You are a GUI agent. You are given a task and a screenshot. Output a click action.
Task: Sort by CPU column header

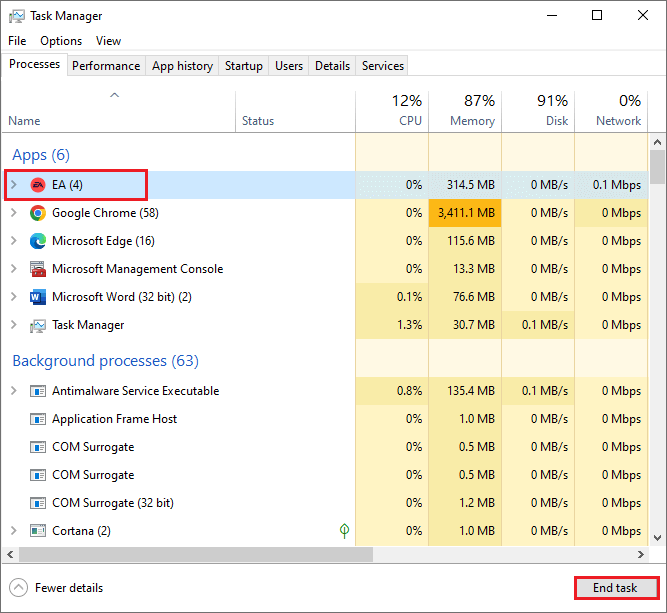coord(392,111)
